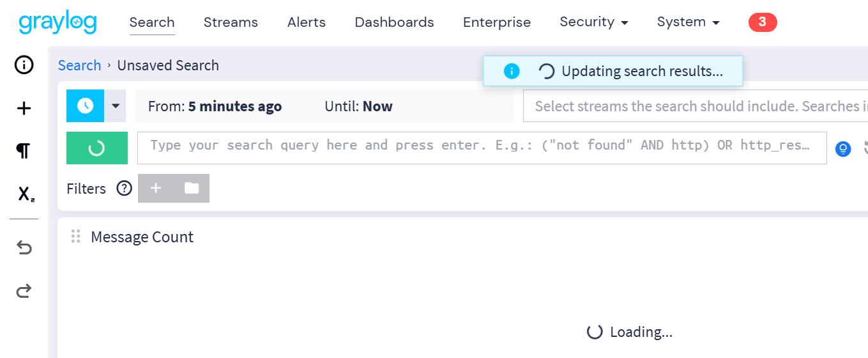Open the Filters help question mark
This screenshot has height=358, width=868.
[x=124, y=189]
